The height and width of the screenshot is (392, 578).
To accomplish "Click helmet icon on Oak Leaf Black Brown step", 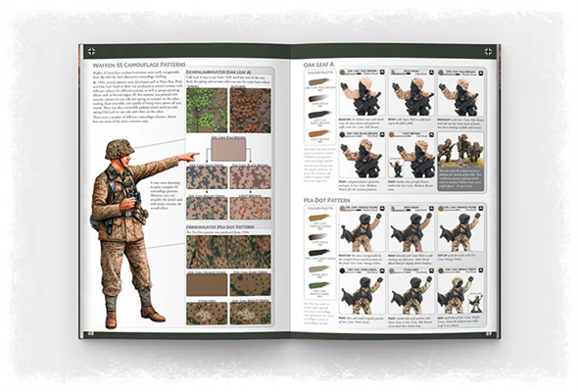I will tap(382, 134).
